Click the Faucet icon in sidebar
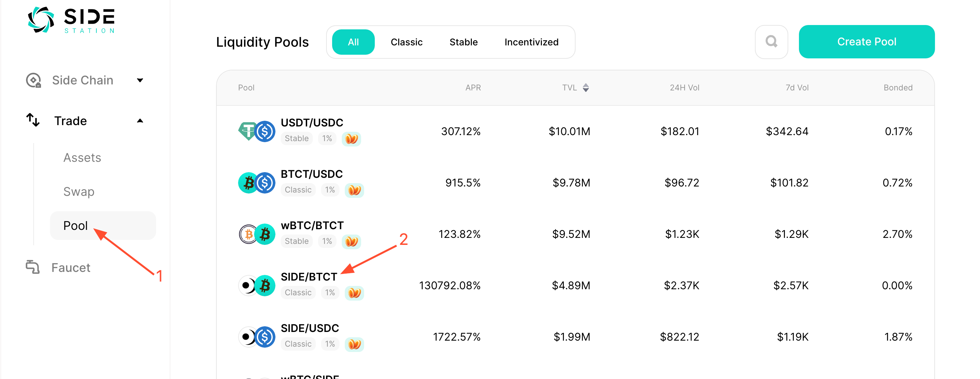Screen dimensions: 980x379 [33, 267]
